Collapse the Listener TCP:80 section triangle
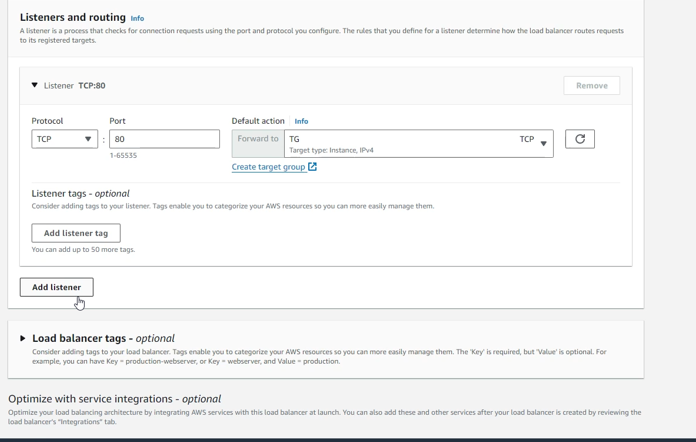 34,86
